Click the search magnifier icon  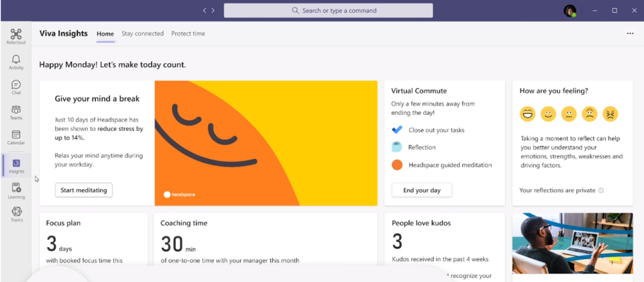(x=295, y=11)
